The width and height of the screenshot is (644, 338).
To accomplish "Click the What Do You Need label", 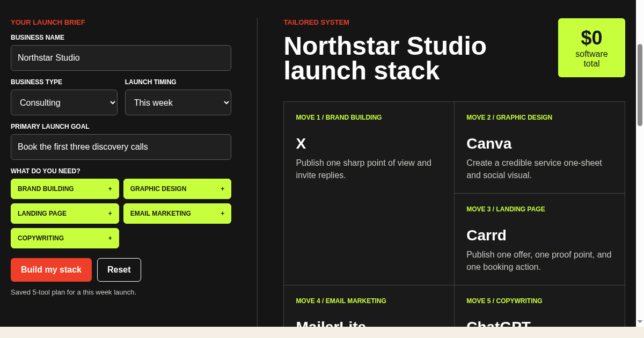I will point(46,171).
